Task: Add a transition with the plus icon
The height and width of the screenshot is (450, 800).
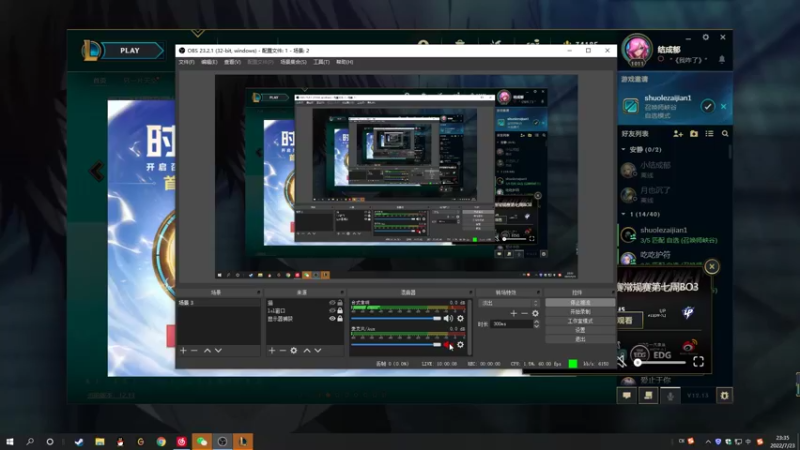Action: coord(513,313)
